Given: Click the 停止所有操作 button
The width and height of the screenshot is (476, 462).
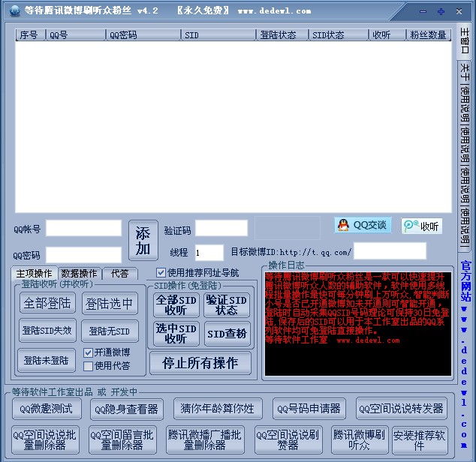Looking at the screenshot, I should coord(200,363).
